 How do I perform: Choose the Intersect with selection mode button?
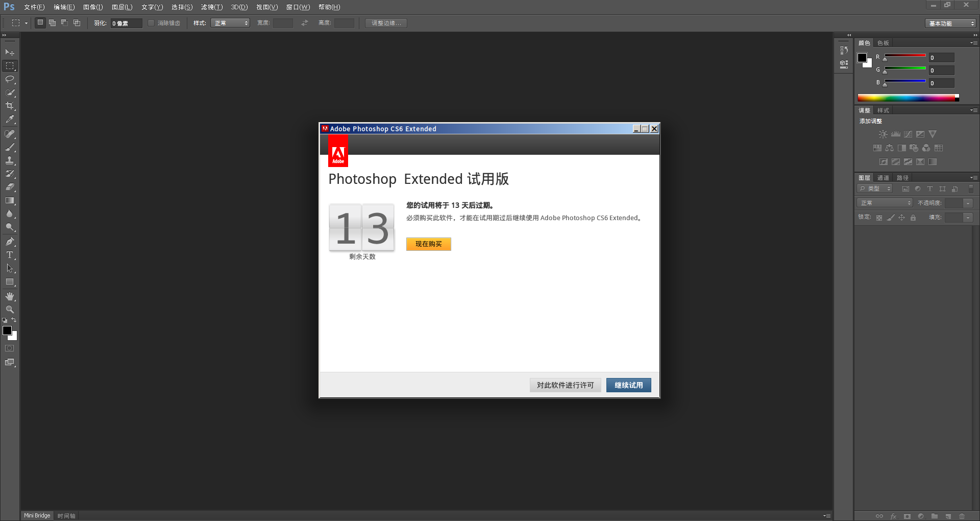pos(77,23)
